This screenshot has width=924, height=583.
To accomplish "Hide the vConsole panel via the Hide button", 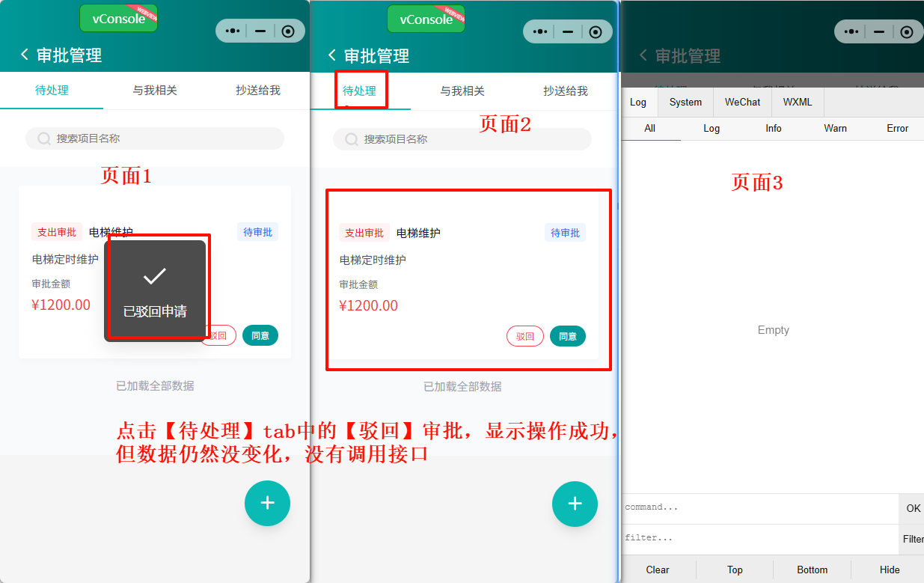I will point(890,570).
